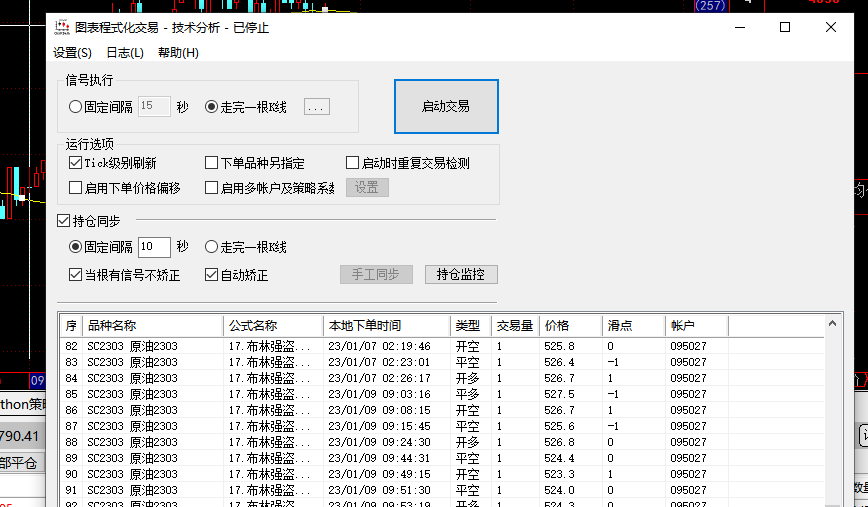
Task: Select order row 84 at 02:26:17
Action: tap(442, 378)
